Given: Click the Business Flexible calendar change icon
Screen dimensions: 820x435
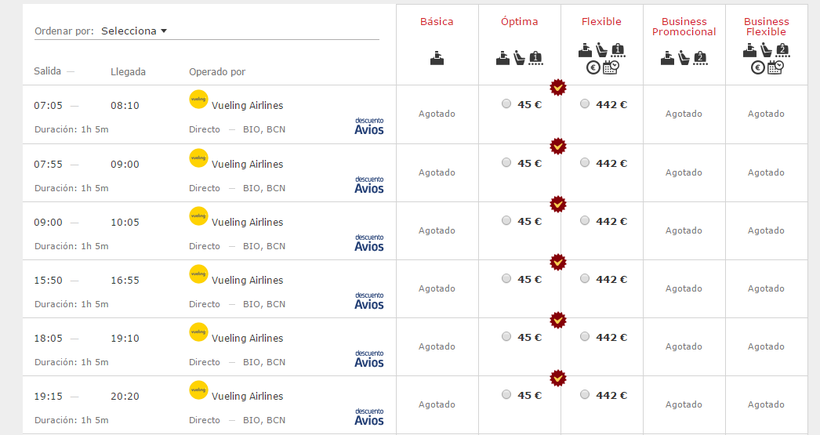Looking at the screenshot, I should 774,68.
